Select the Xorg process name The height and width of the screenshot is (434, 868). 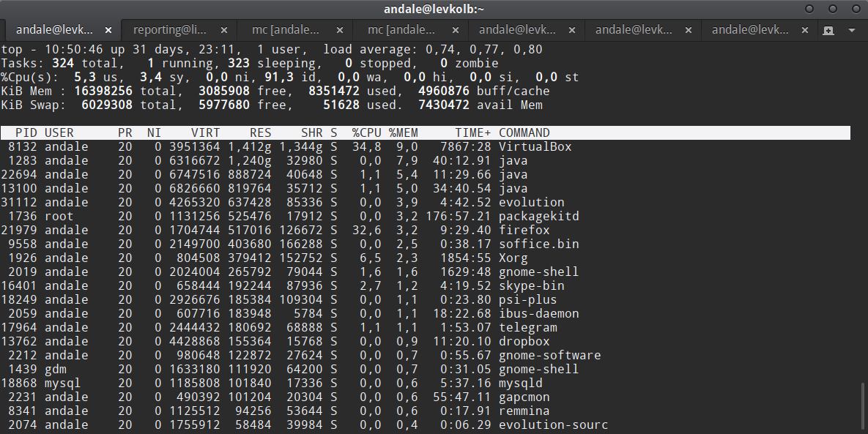(x=513, y=258)
